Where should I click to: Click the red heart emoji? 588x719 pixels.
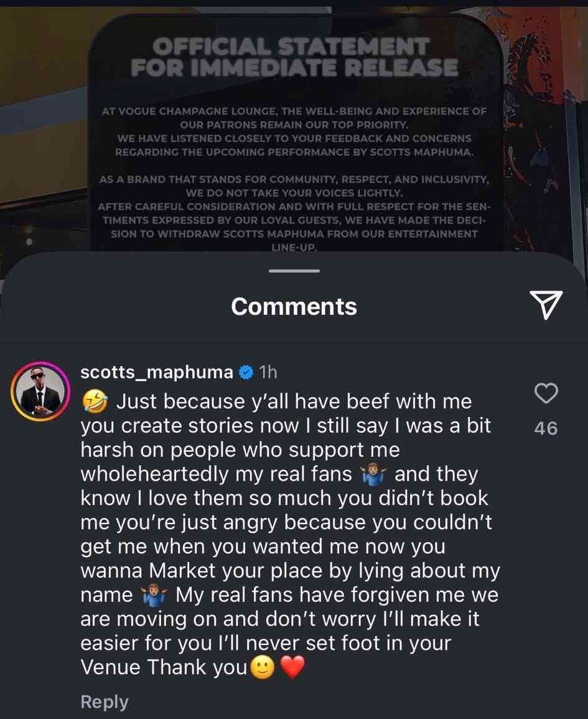pyautogui.click(x=292, y=667)
